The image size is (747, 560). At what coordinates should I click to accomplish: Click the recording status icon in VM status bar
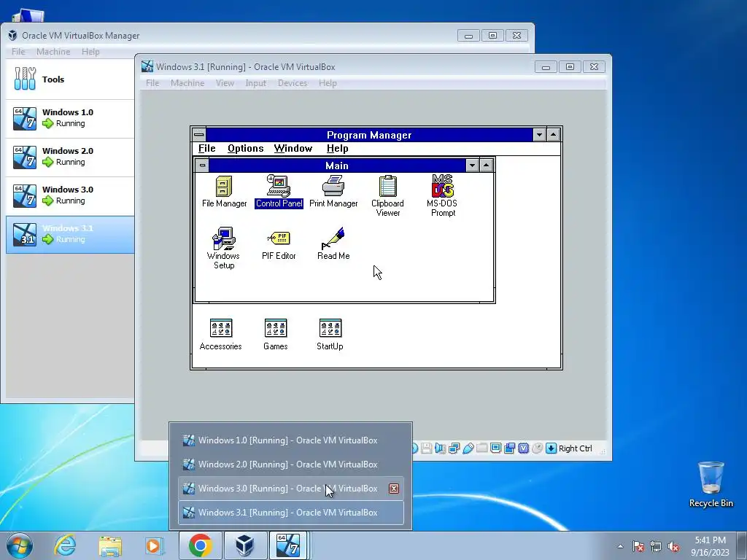point(509,448)
